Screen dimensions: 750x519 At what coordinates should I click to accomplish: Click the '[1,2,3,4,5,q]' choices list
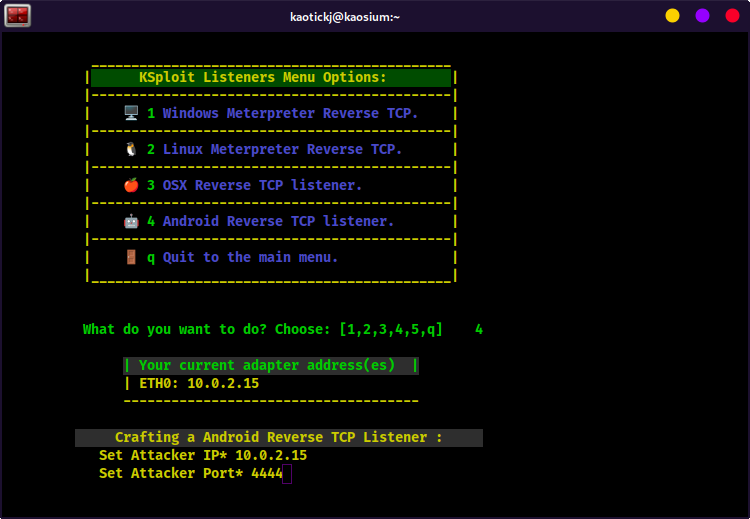coord(391,330)
